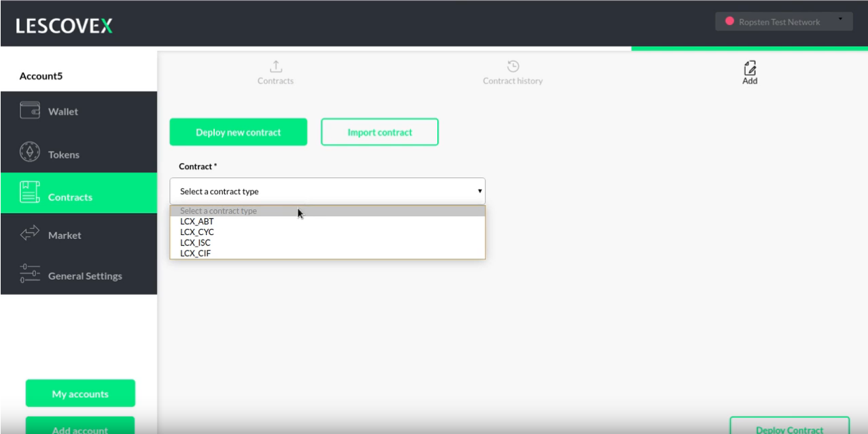868x434 pixels.
Task: Click the Tokens Ethereum icon
Action: click(30, 152)
